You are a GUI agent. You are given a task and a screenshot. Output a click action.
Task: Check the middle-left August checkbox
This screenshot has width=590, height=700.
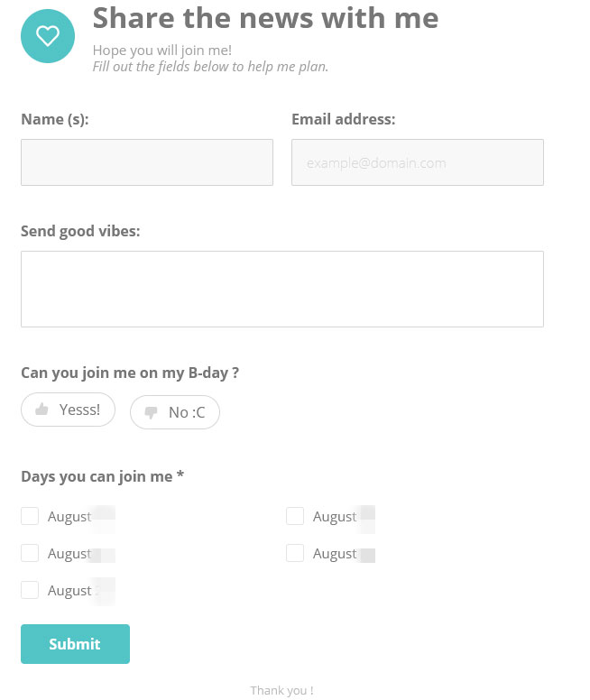[30, 553]
